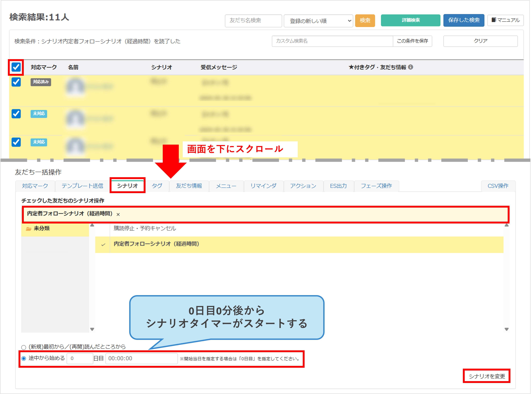This screenshot has width=532, height=394.
Task: Click manual book icon button
Action: (505, 20)
